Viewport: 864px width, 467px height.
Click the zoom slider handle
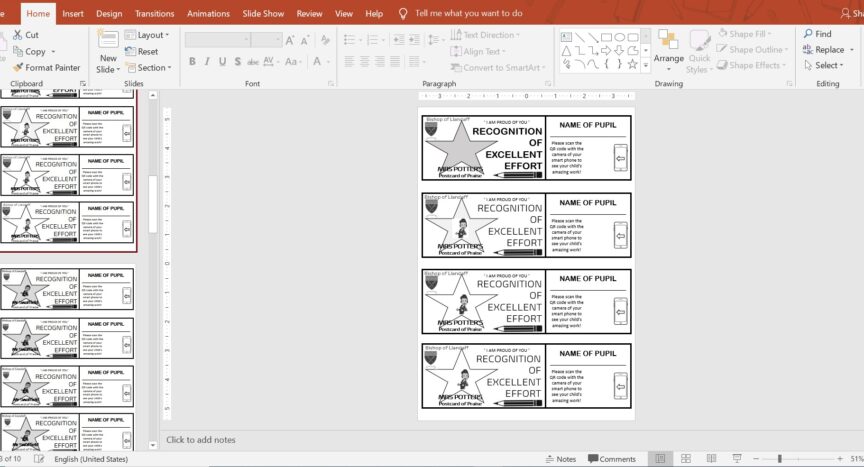[x=780, y=459]
